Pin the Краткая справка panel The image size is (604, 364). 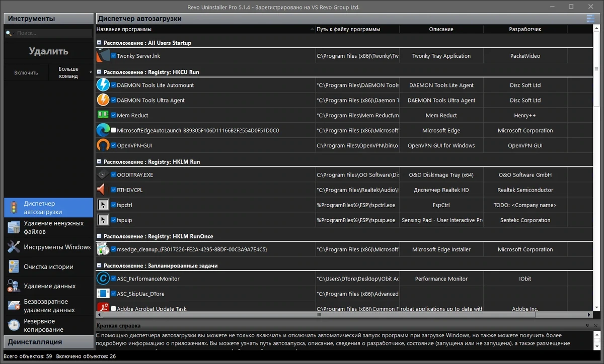tap(587, 326)
